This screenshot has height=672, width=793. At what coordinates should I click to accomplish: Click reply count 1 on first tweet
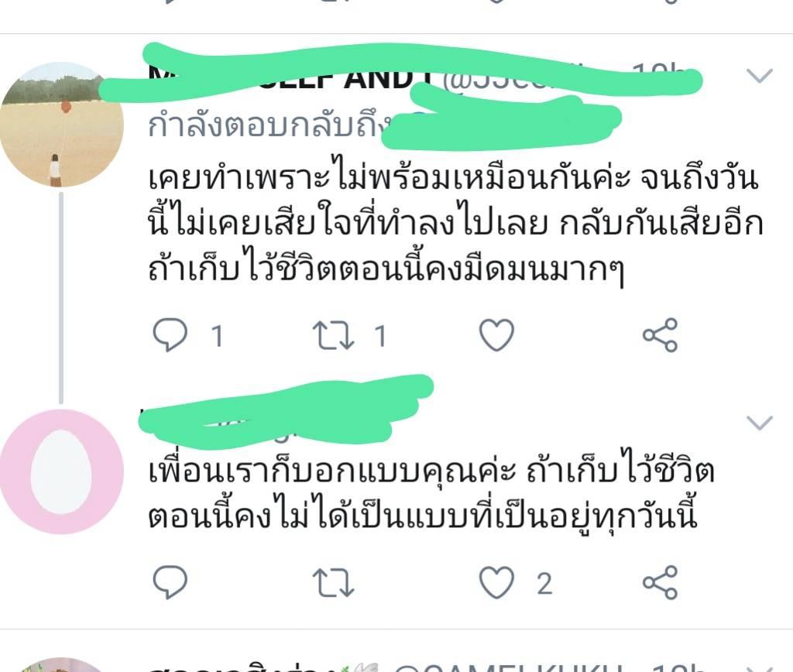coord(218,336)
